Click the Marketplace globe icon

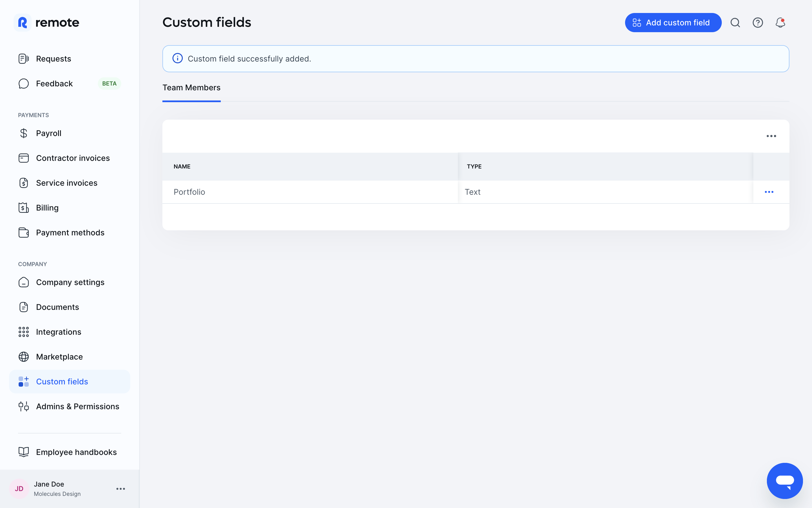click(x=23, y=357)
